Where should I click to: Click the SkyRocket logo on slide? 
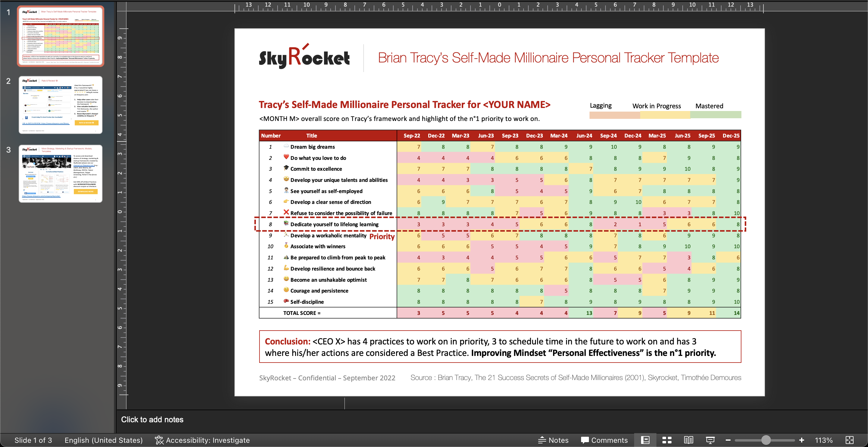pos(304,56)
